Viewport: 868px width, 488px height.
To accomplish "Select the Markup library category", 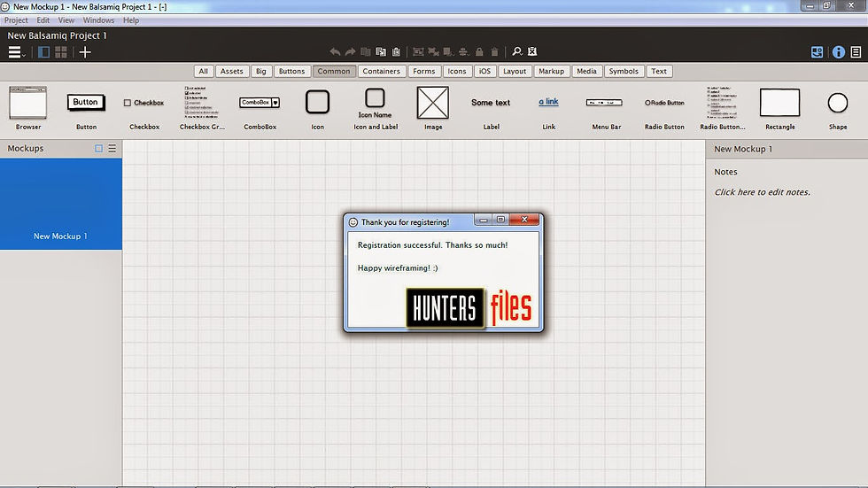I will 551,72.
